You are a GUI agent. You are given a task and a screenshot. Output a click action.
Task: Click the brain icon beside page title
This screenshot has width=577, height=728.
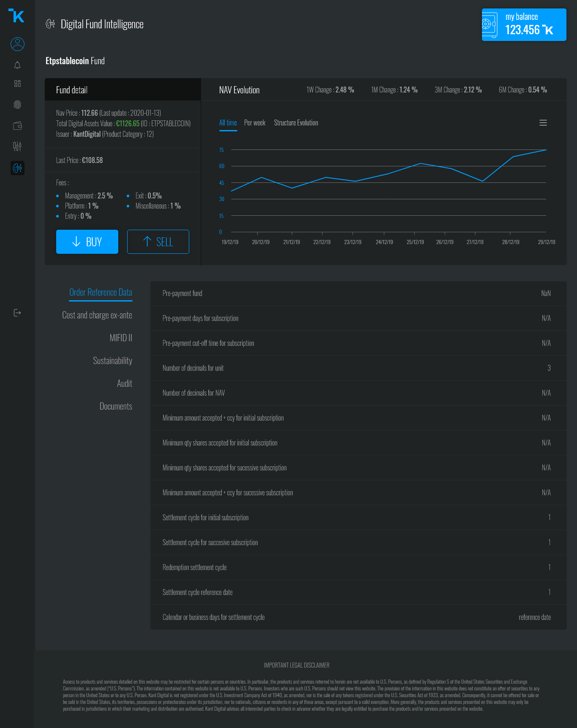50,24
